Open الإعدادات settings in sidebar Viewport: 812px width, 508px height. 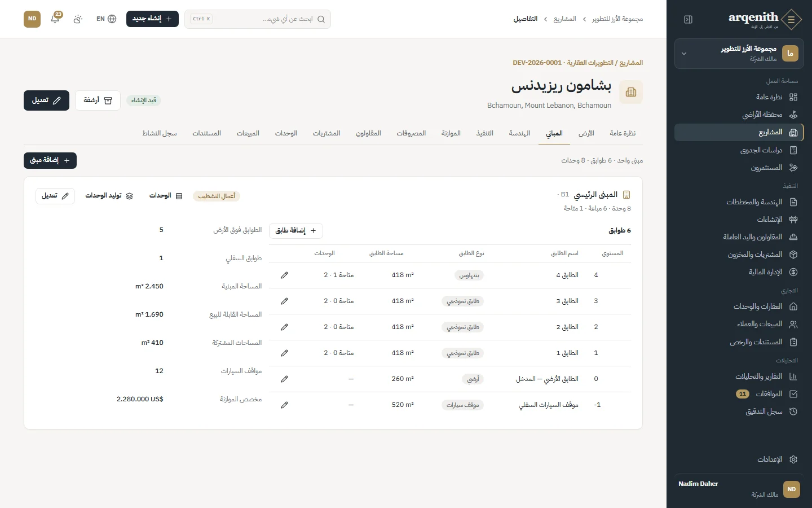739,459
